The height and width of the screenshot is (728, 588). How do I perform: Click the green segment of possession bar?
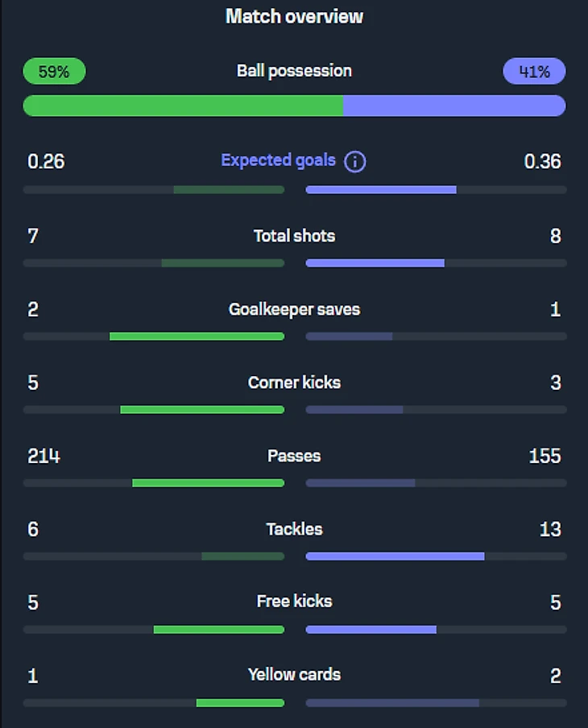(x=183, y=105)
